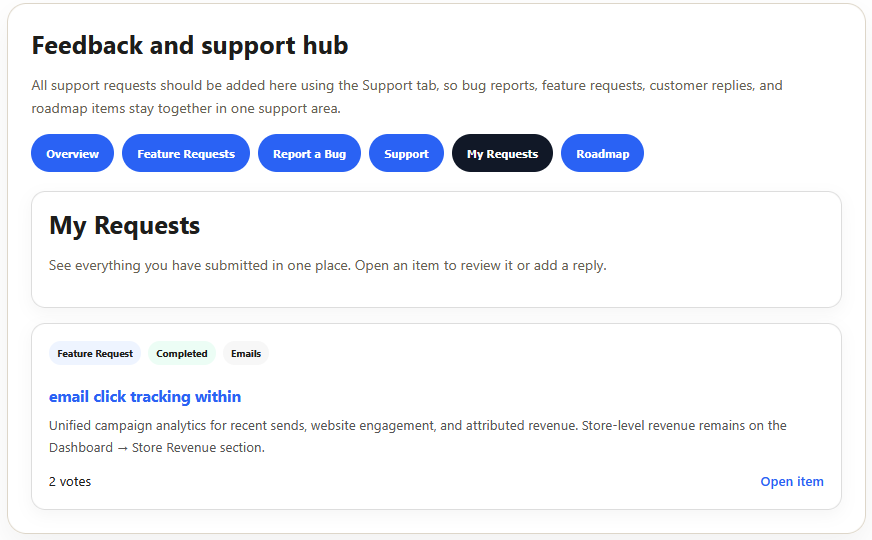This screenshot has height=540, width=872.
Task: Open the Roadmap tab
Action: pos(602,153)
